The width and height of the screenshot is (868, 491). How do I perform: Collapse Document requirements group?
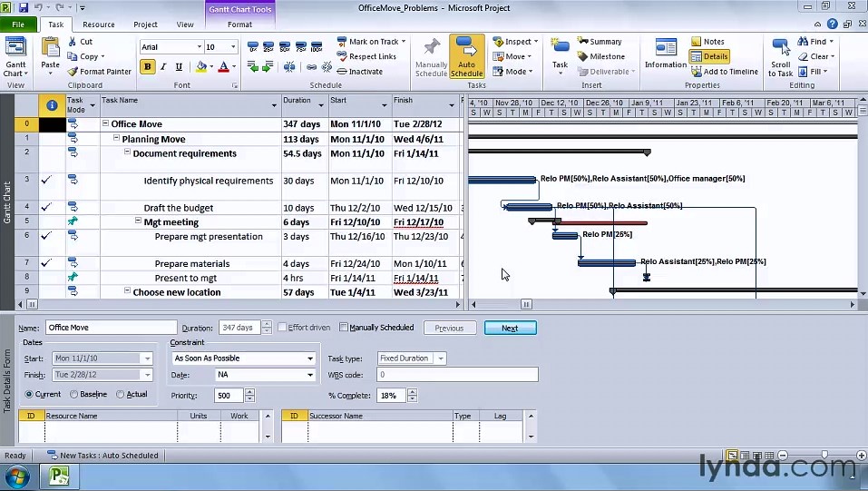pos(127,152)
